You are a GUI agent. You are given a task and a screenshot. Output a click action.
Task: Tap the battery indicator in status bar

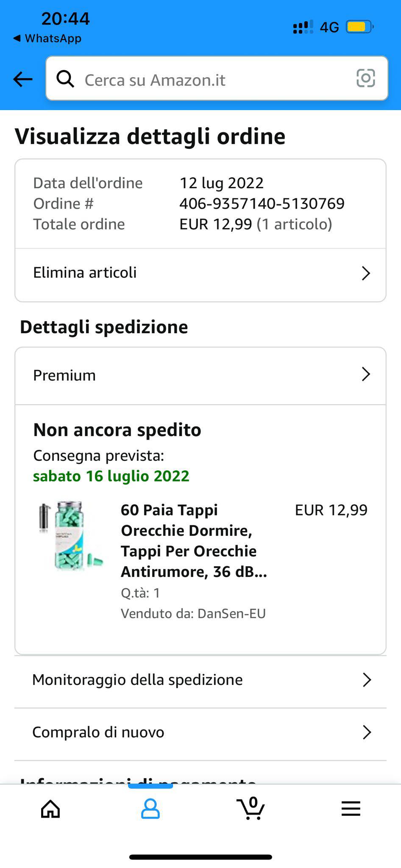pyautogui.click(x=359, y=27)
